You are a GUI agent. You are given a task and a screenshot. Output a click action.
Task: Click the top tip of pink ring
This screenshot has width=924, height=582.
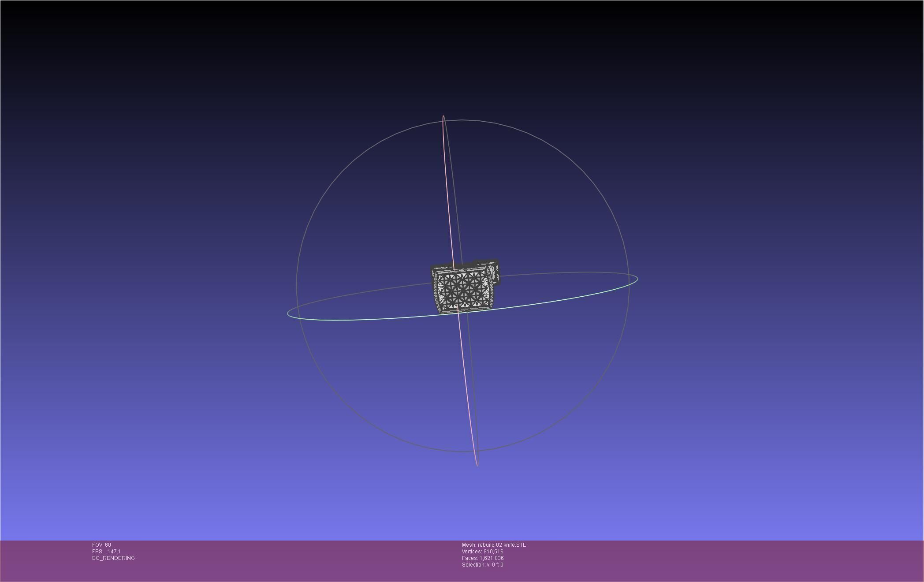pyautogui.click(x=443, y=117)
